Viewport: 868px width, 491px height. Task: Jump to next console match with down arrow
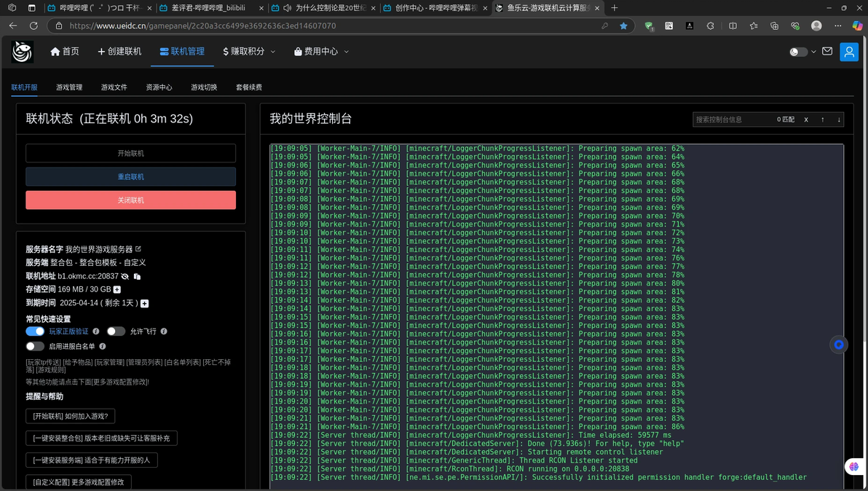(x=839, y=119)
